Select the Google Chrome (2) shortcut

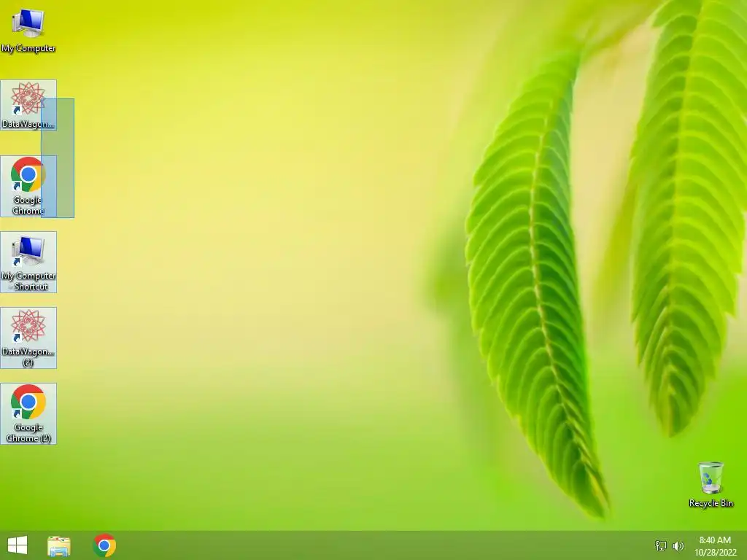[28, 413]
